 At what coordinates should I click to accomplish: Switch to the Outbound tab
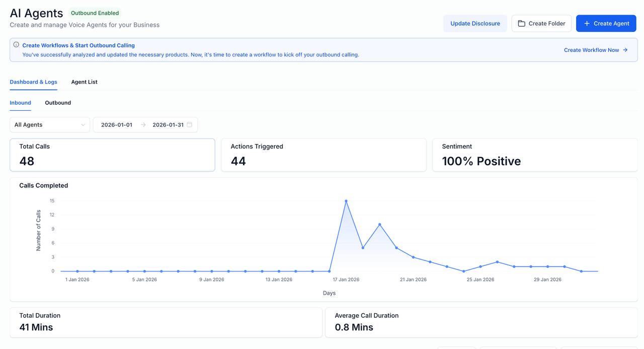pyautogui.click(x=57, y=103)
